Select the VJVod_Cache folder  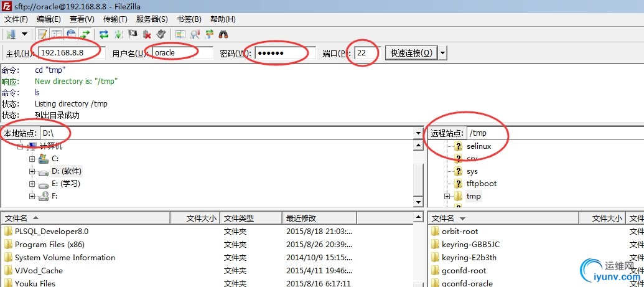(x=39, y=271)
